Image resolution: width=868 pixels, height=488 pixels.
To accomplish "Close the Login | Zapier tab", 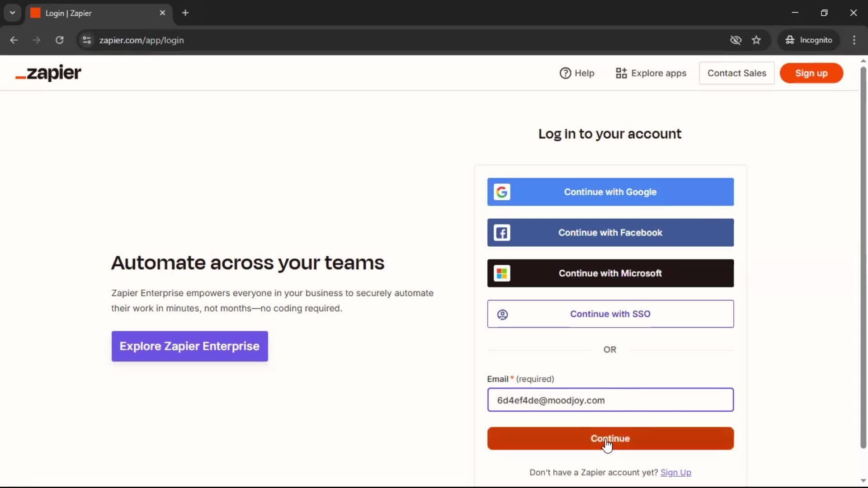I will coord(162,13).
